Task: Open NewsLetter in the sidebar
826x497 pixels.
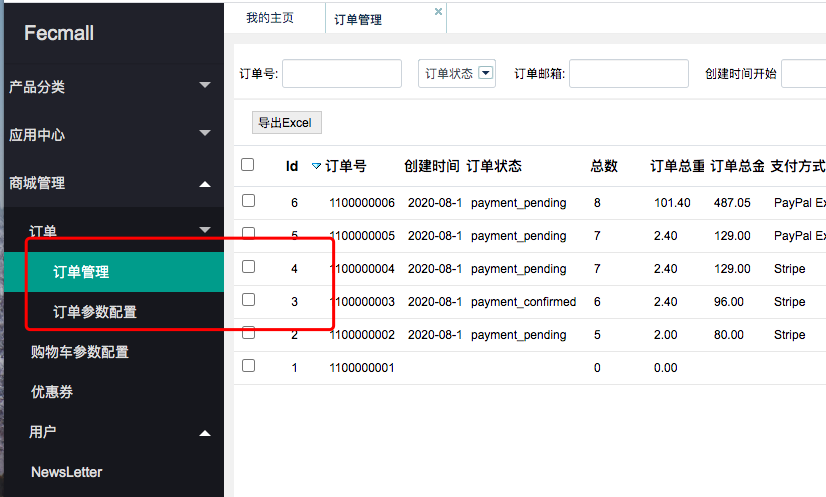Action: point(67,472)
